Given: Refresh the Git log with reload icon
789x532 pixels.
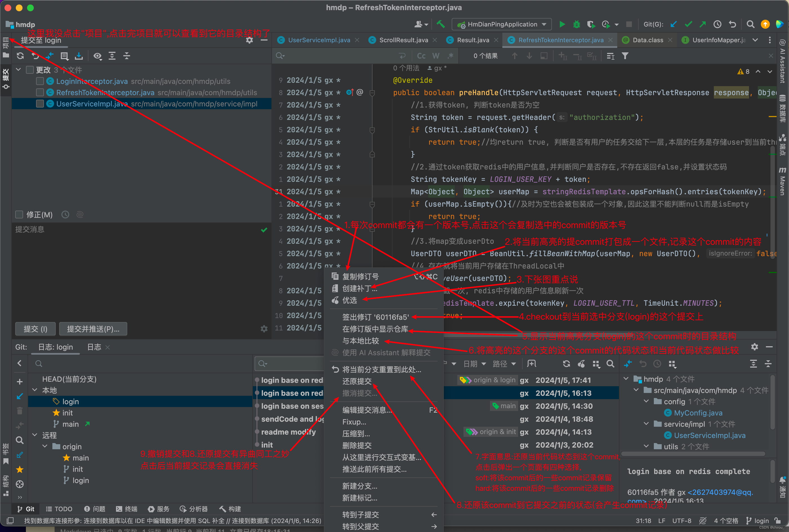Looking at the screenshot, I should pyautogui.click(x=566, y=364).
